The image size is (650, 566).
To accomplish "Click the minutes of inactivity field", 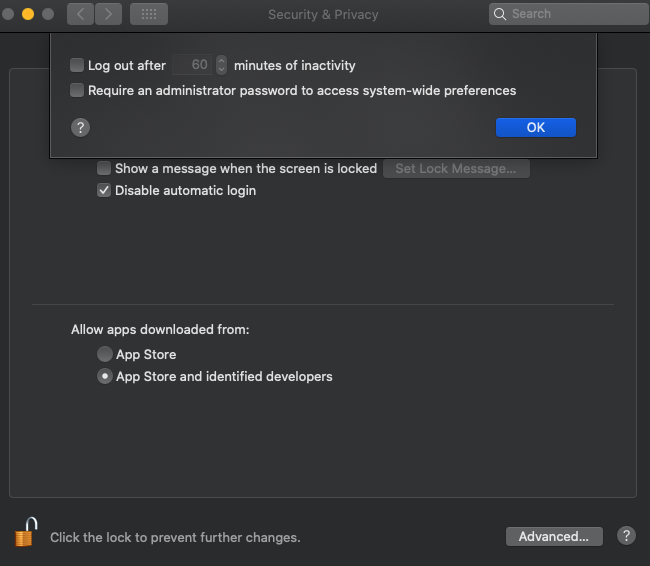I will [192, 65].
